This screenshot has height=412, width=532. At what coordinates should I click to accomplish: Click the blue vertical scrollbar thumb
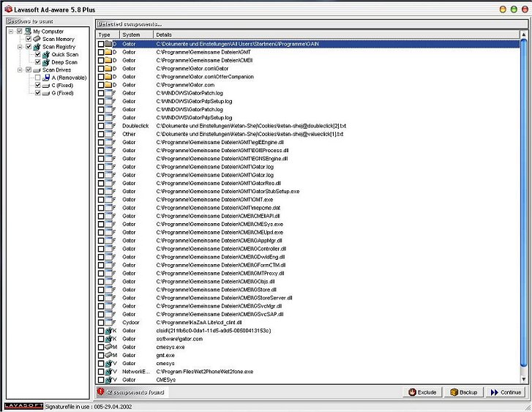[x=523, y=203]
